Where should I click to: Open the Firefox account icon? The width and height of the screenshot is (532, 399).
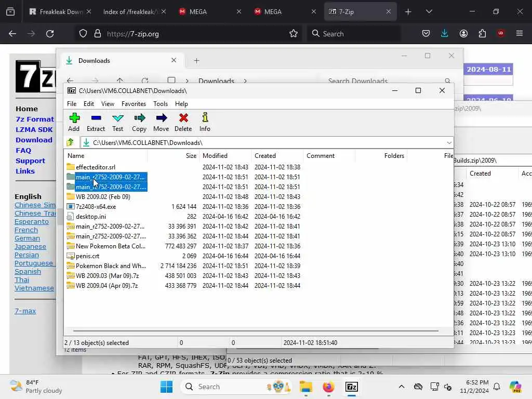click(x=463, y=33)
